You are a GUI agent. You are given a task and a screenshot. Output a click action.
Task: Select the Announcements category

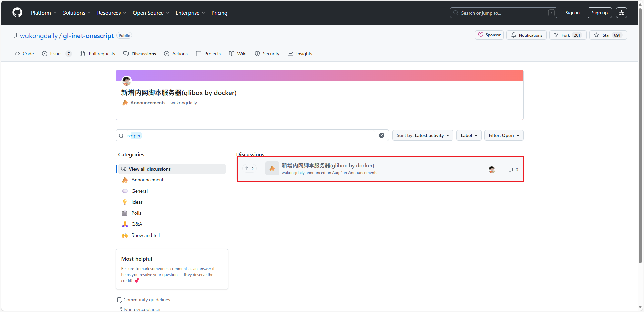click(x=148, y=180)
